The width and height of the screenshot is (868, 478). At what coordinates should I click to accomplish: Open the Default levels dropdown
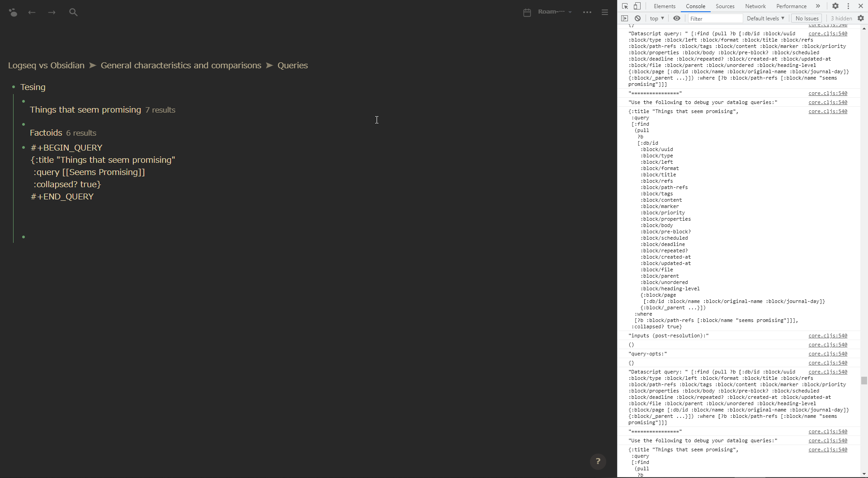click(765, 18)
